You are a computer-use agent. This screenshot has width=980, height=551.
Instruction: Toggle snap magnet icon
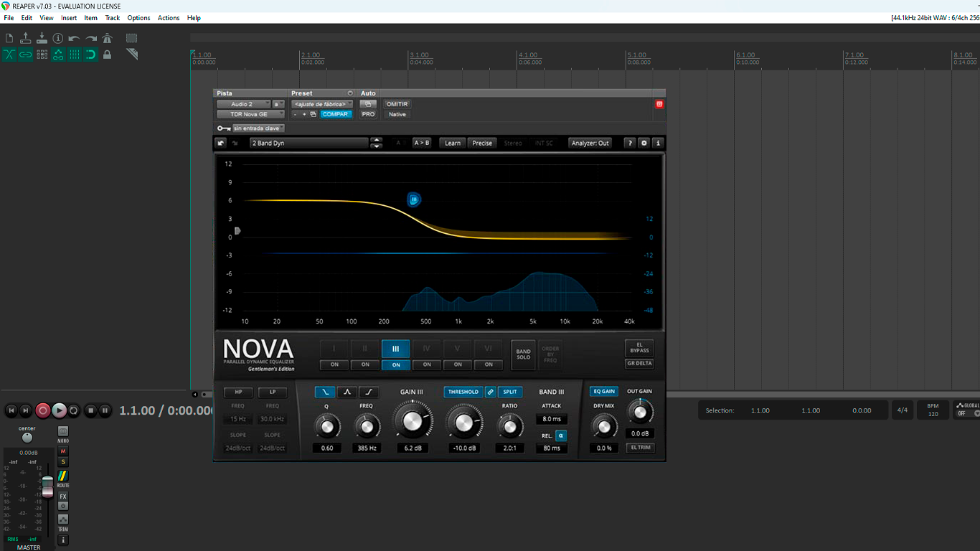click(x=91, y=55)
